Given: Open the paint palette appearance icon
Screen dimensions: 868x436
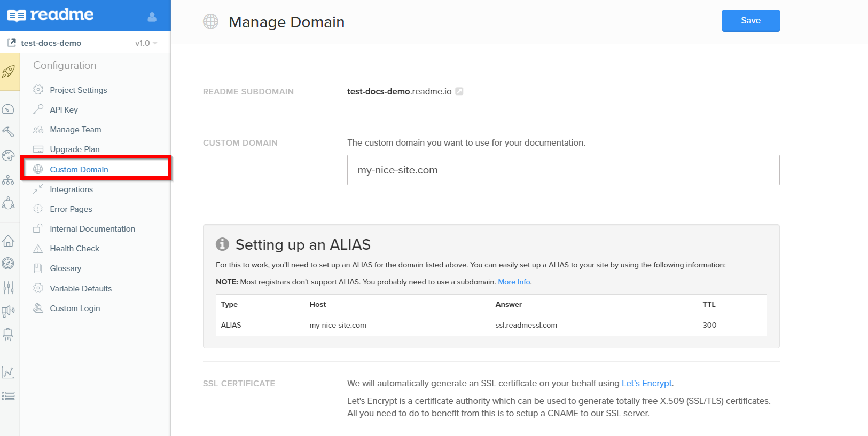Looking at the screenshot, I should tap(8, 156).
